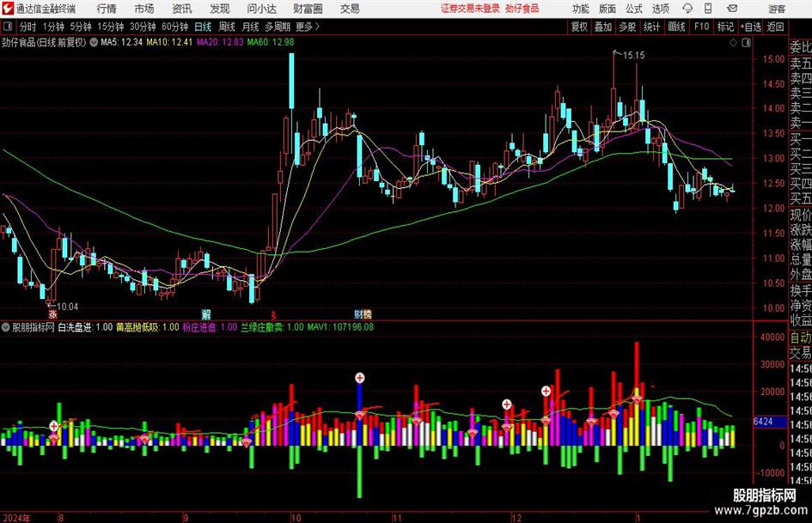Click the 财 event marker under the chart

pyautogui.click(x=359, y=314)
